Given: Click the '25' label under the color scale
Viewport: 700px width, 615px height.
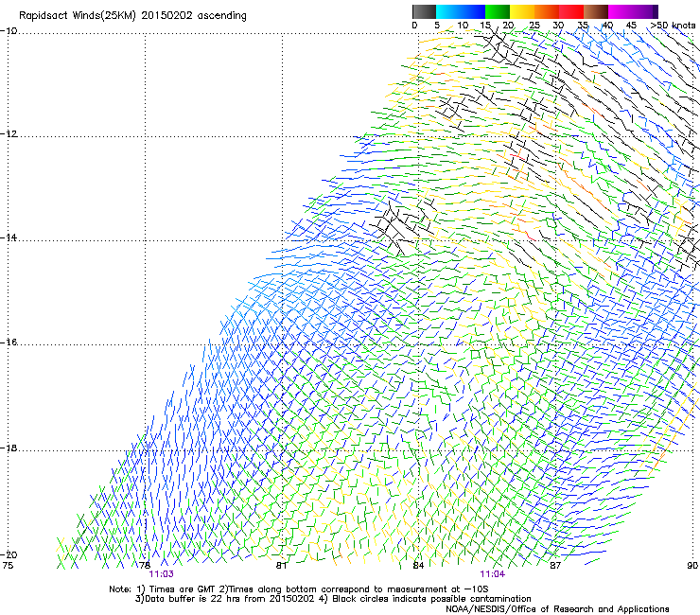Looking at the screenshot, I should (x=534, y=26).
